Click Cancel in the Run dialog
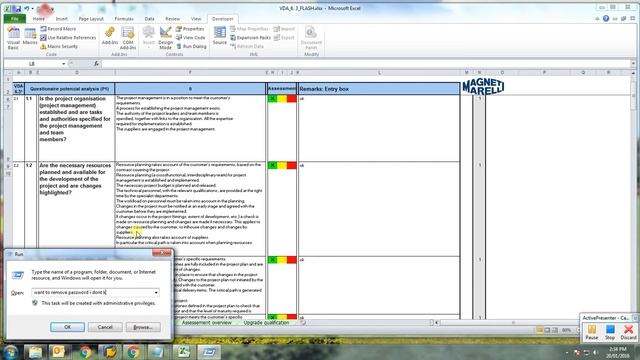Screen dimensions: 640x360 point(105,327)
